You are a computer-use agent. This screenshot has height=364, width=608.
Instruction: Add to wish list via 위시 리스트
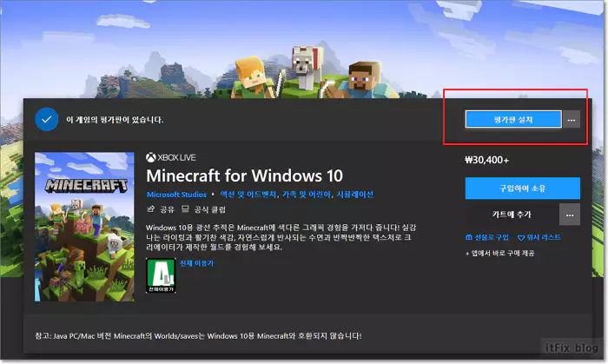click(539, 237)
